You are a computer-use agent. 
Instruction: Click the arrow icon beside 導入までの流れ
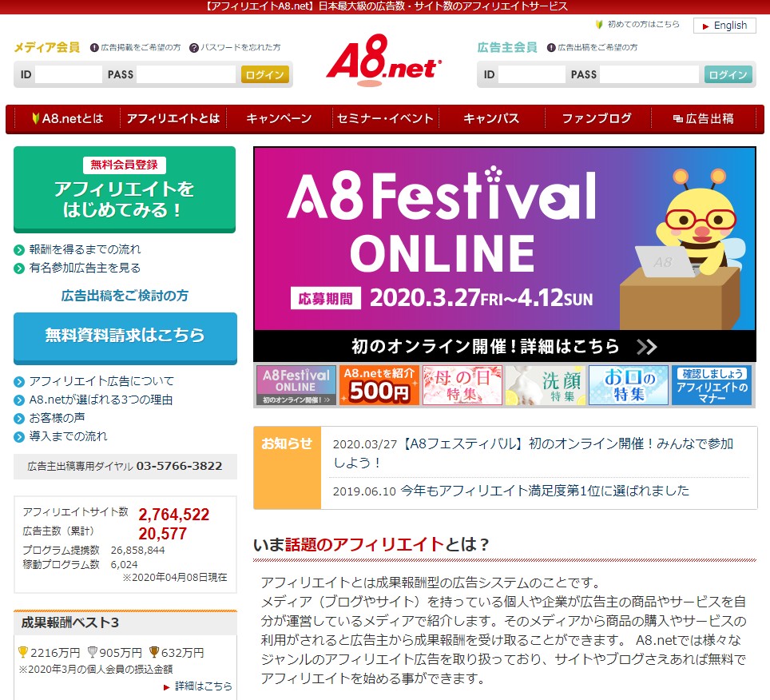19,437
